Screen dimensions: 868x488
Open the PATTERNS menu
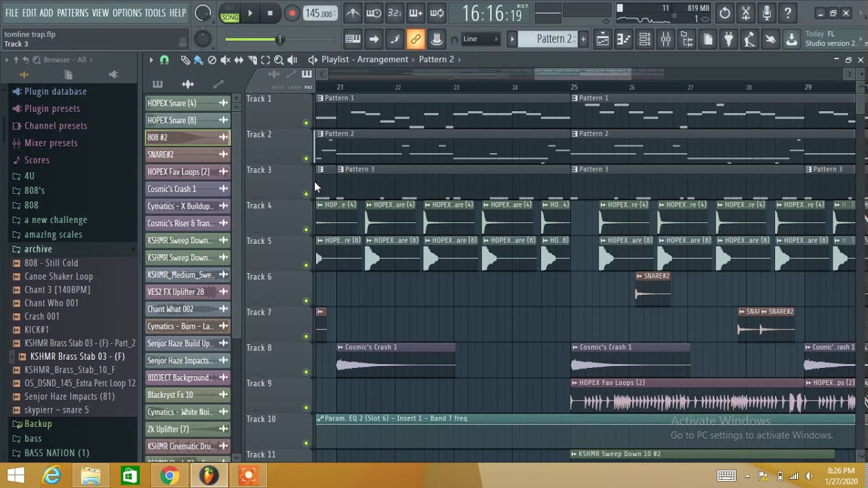click(x=73, y=13)
